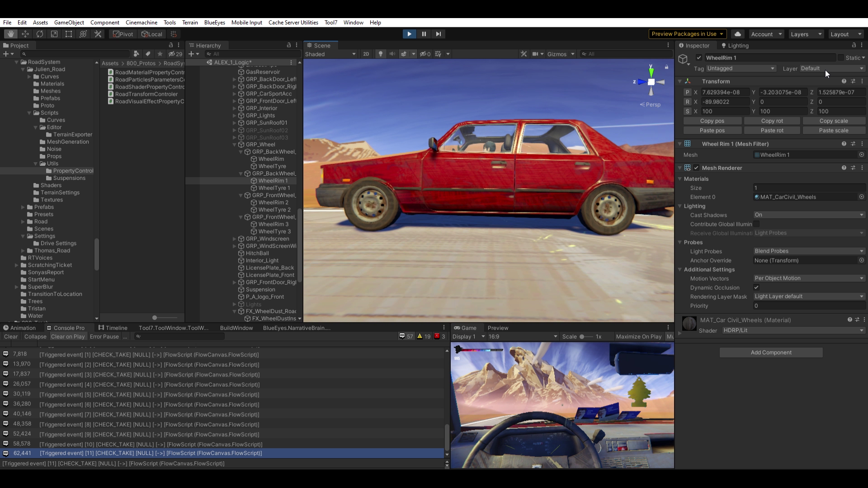
Task: Pick material for Element 0 object selector
Action: (862, 197)
